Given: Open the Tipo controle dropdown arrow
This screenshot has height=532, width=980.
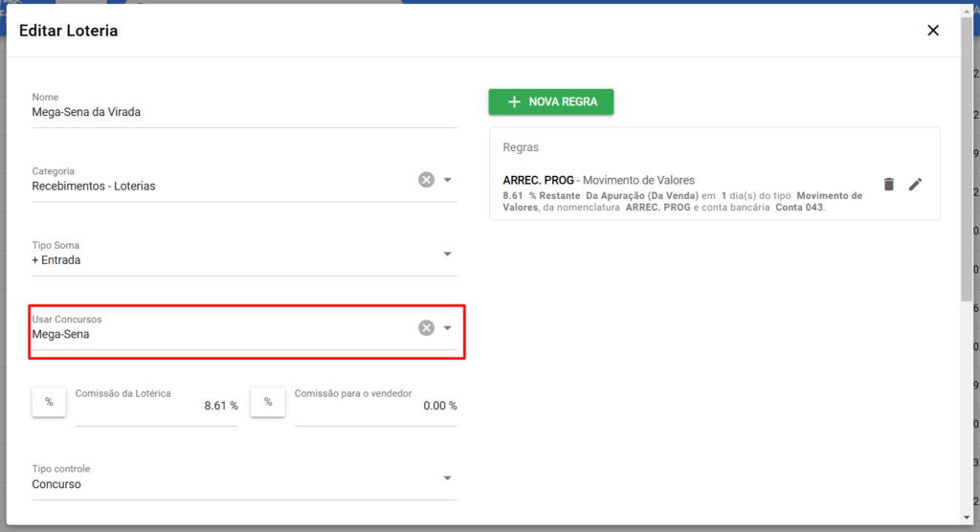Looking at the screenshot, I should point(447,478).
